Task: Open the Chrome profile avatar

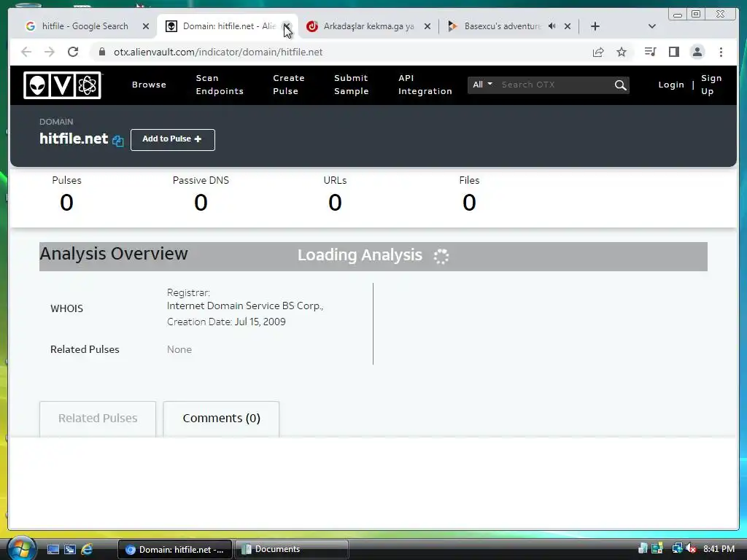Action: coord(697,52)
